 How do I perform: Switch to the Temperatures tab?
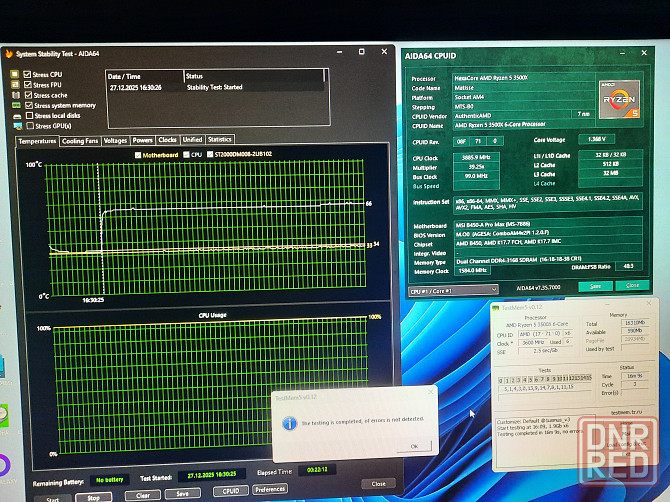pos(37,141)
